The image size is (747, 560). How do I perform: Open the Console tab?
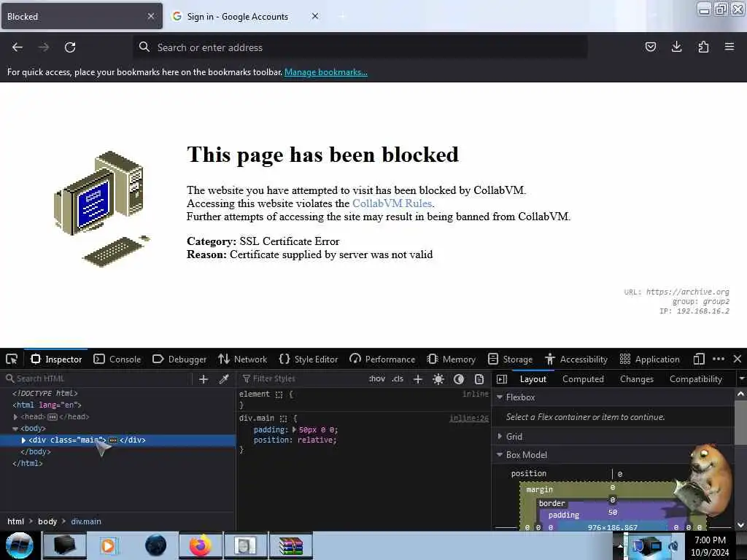tap(117, 359)
